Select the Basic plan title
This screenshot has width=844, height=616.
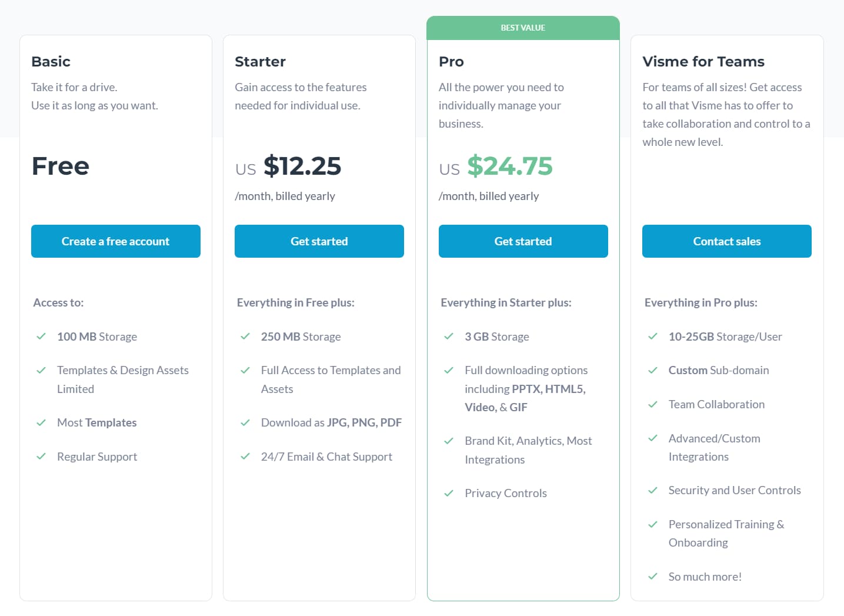[x=51, y=61]
